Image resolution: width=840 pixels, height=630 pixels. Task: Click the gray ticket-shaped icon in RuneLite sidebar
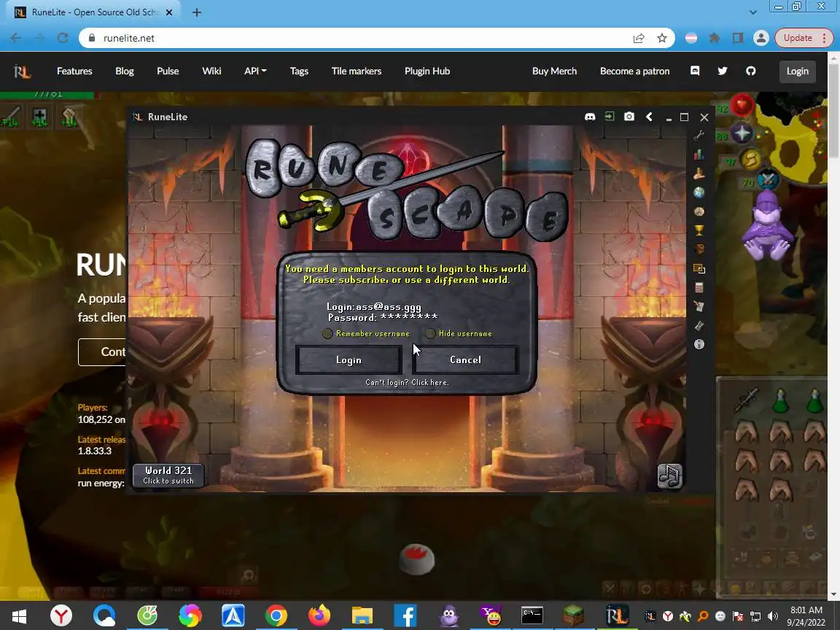[699, 325]
